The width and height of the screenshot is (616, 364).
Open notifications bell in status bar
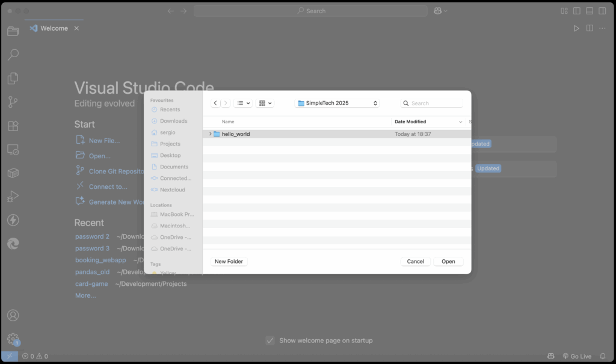(603, 356)
